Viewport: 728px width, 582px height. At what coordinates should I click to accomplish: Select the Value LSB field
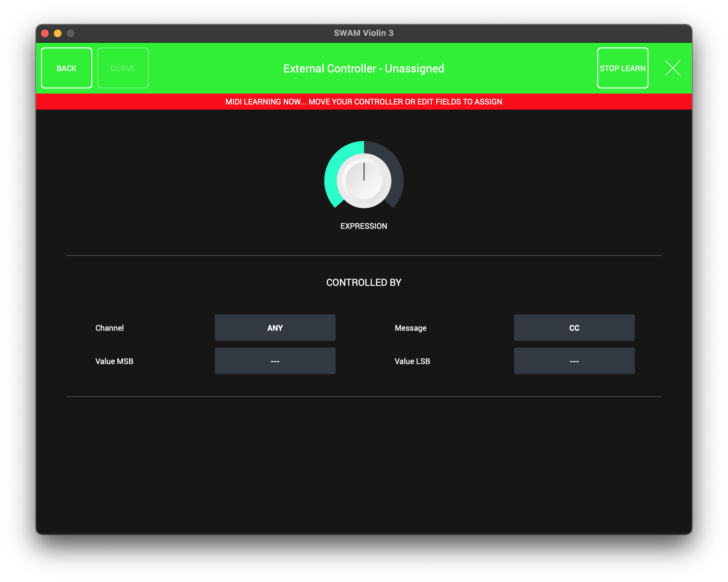[574, 361]
